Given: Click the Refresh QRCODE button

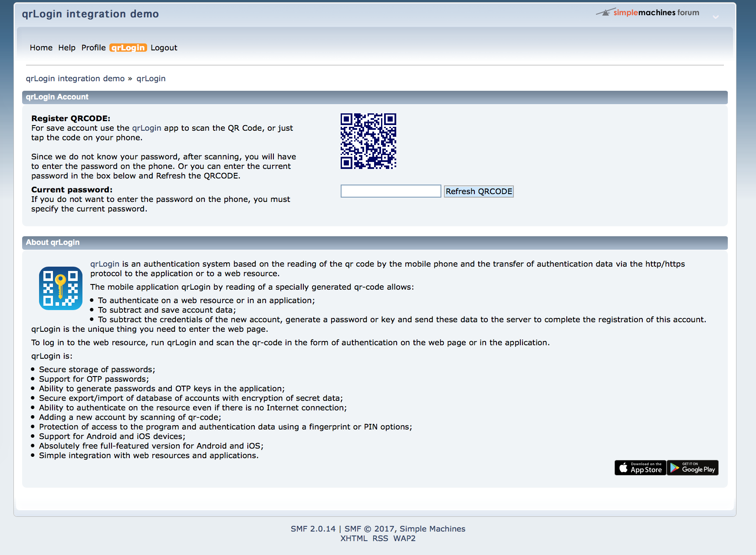Looking at the screenshot, I should (x=479, y=192).
